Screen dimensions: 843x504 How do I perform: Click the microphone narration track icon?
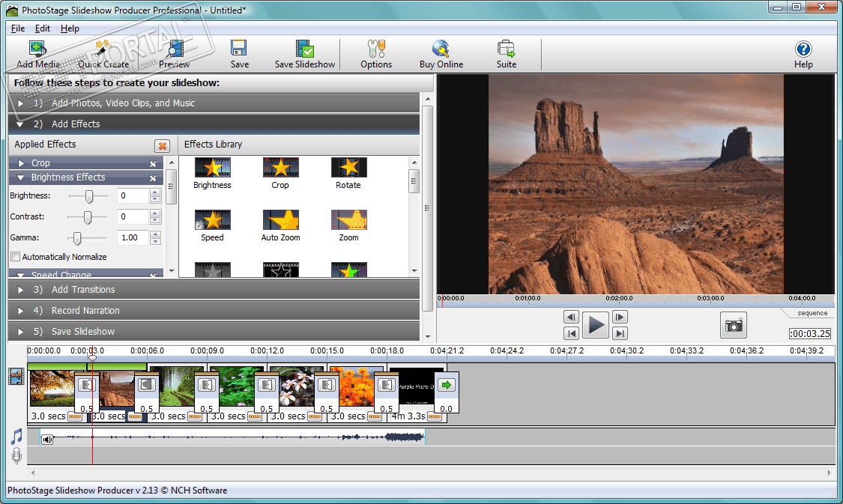16,455
